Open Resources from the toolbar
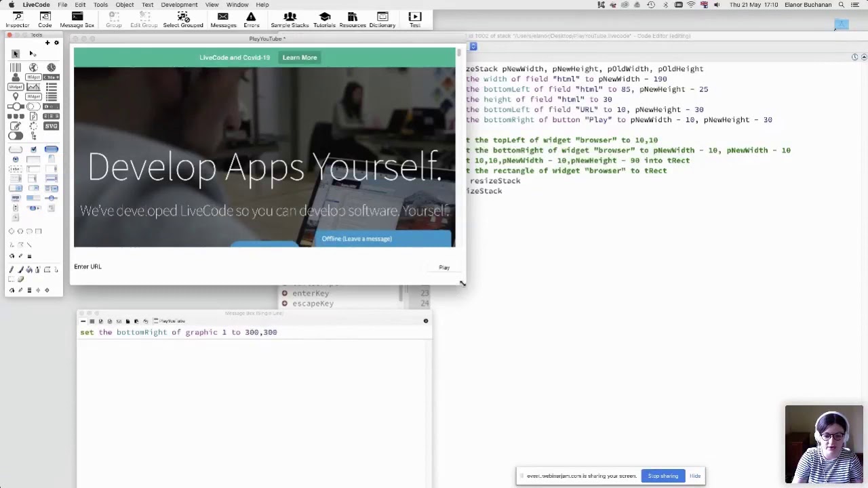Viewport: 868px width, 488px height. tap(353, 20)
